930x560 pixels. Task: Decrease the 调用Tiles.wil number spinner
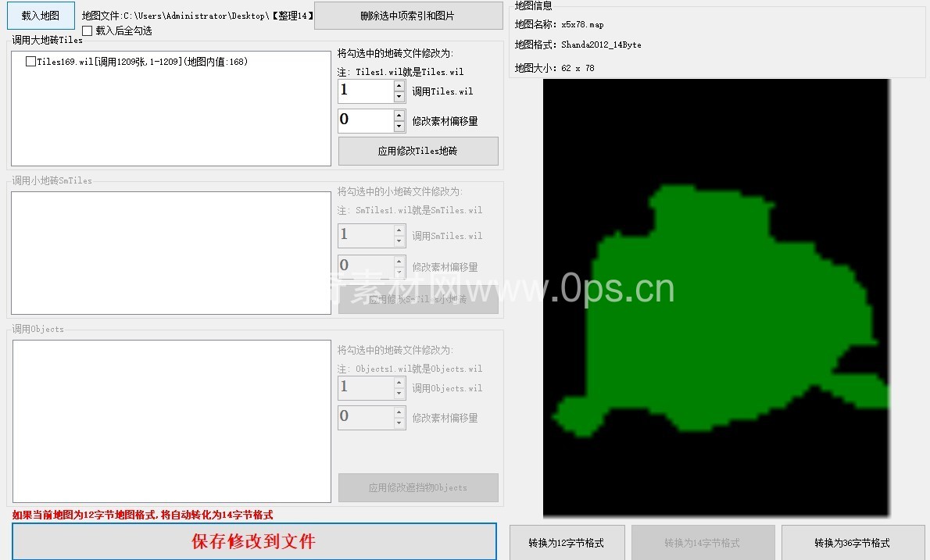tap(399, 97)
